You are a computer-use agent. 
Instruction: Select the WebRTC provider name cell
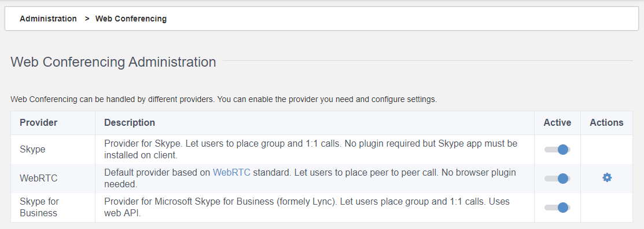pos(53,179)
